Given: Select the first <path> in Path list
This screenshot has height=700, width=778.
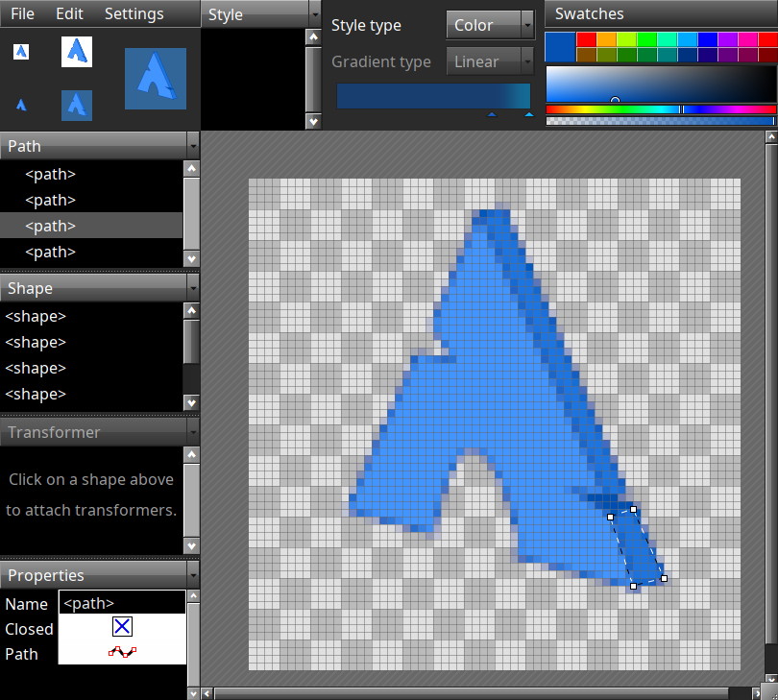Looking at the screenshot, I should 91,174.
